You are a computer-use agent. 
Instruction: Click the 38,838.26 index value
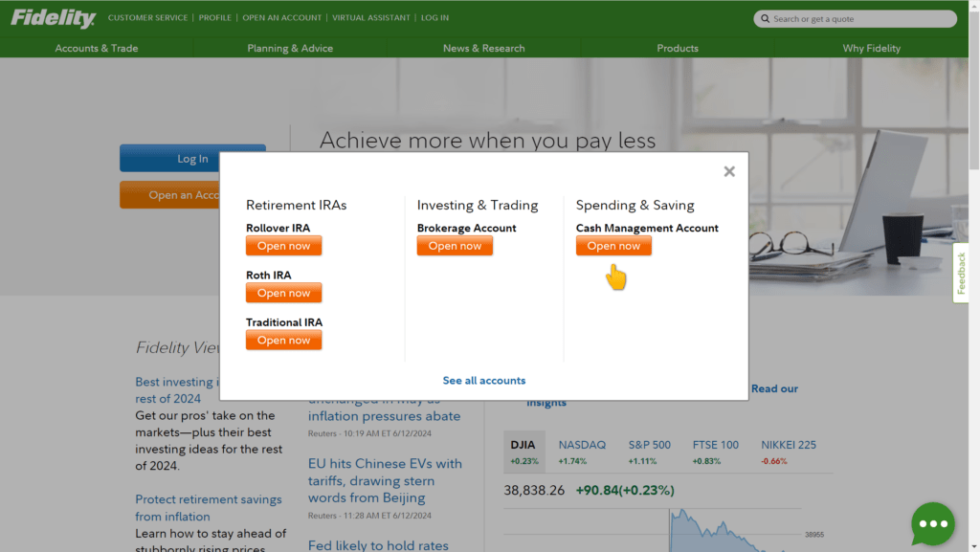click(x=534, y=490)
